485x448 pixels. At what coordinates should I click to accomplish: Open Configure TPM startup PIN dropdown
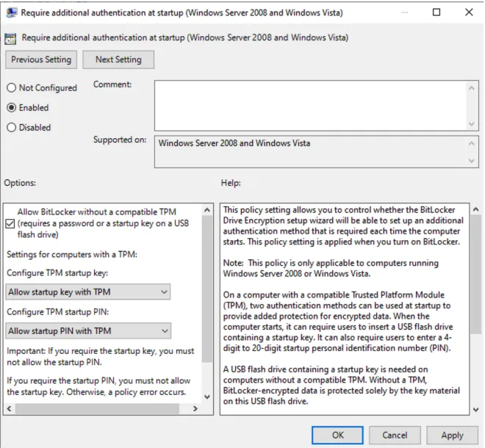click(88, 330)
